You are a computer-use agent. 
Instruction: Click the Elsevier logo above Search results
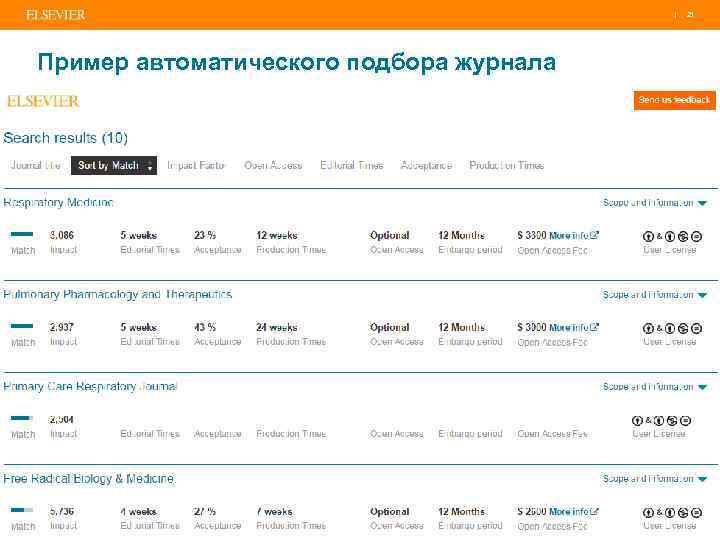[43, 101]
